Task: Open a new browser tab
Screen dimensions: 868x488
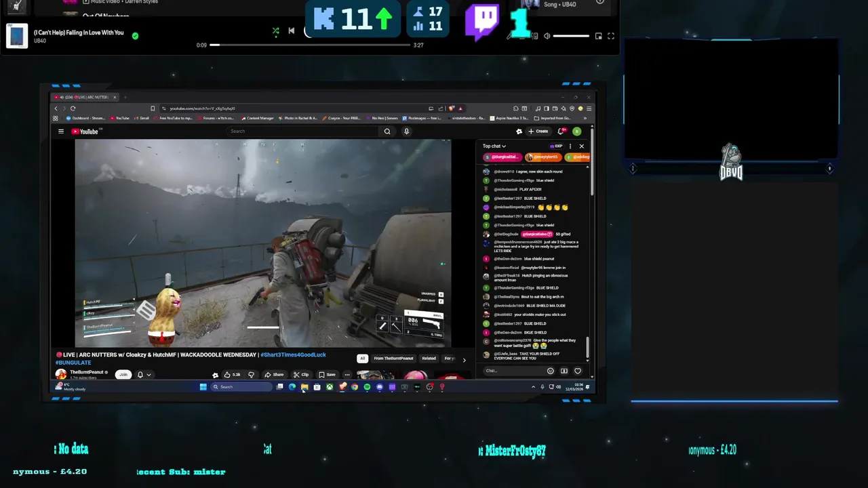Action: pyautogui.click(x=125, y=97)
